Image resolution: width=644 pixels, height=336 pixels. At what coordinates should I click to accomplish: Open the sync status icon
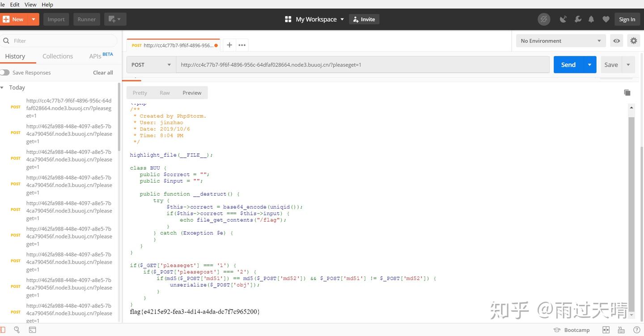(543, 19)
